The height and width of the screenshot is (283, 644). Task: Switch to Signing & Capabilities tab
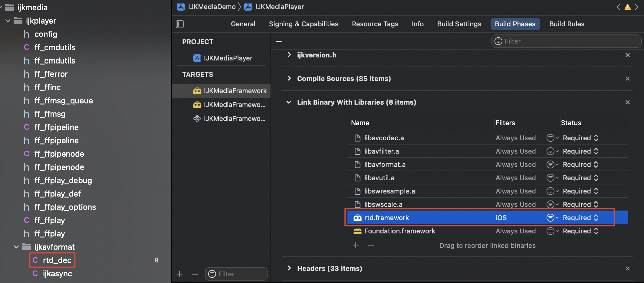(304, 24)
